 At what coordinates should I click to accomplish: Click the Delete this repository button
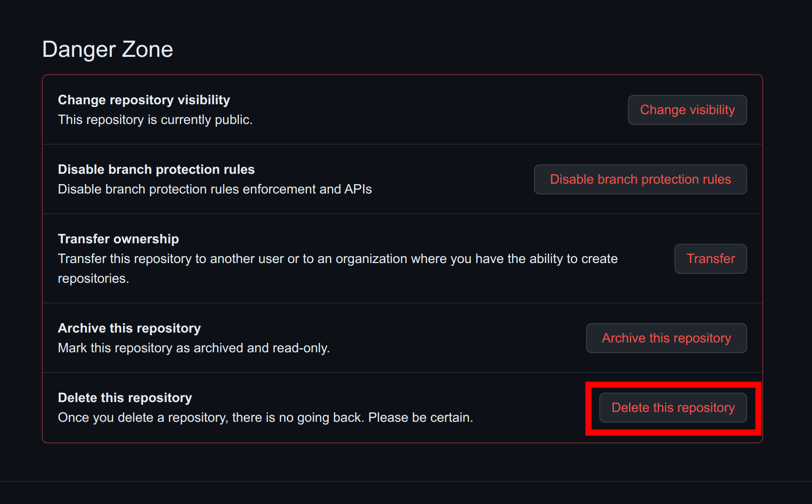pos(673,408)
